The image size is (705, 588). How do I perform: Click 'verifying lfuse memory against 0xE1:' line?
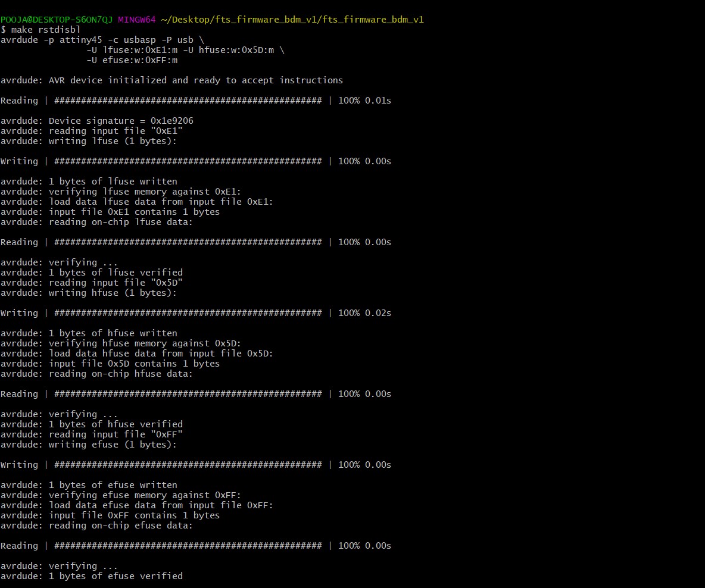120,192
